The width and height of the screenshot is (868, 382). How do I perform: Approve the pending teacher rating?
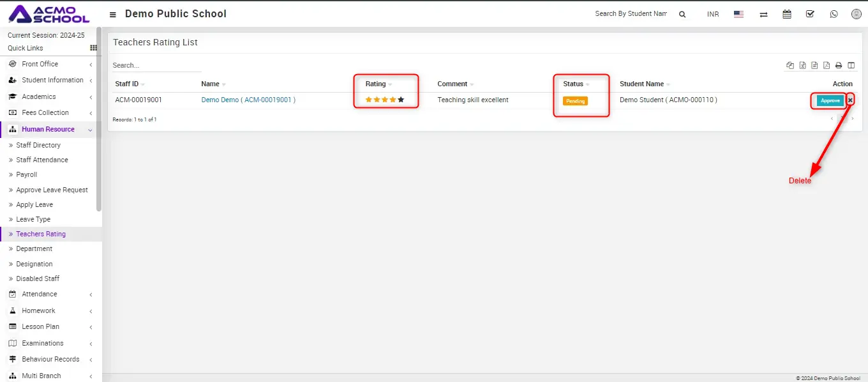click(x=830, y=100)
